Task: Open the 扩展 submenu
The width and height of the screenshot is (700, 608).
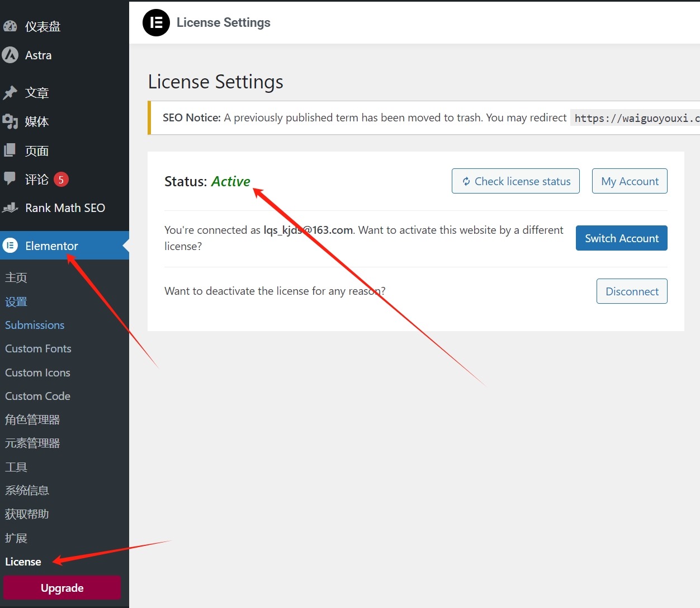Action: pos(16,538)
